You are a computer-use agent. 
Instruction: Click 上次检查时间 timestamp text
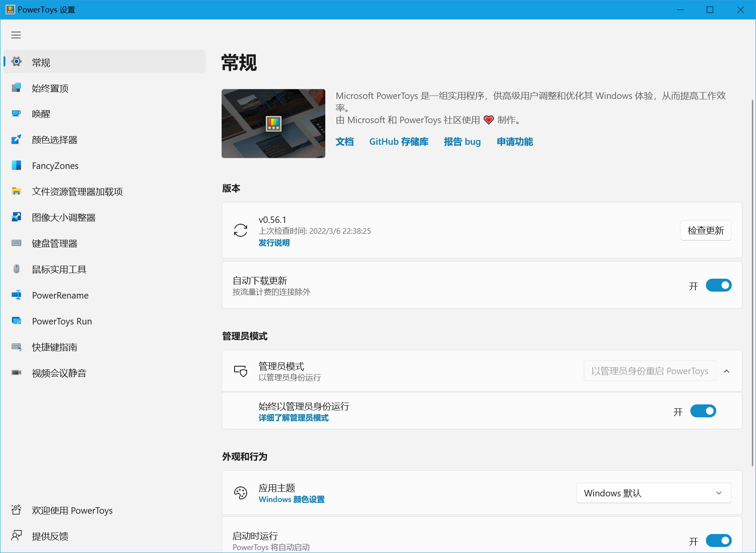point(315,231)
